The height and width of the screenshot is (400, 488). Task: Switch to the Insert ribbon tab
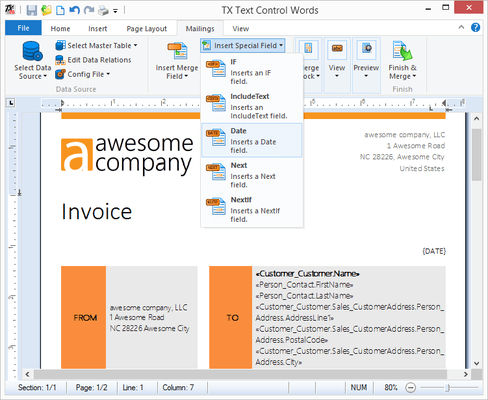point(98,29)
